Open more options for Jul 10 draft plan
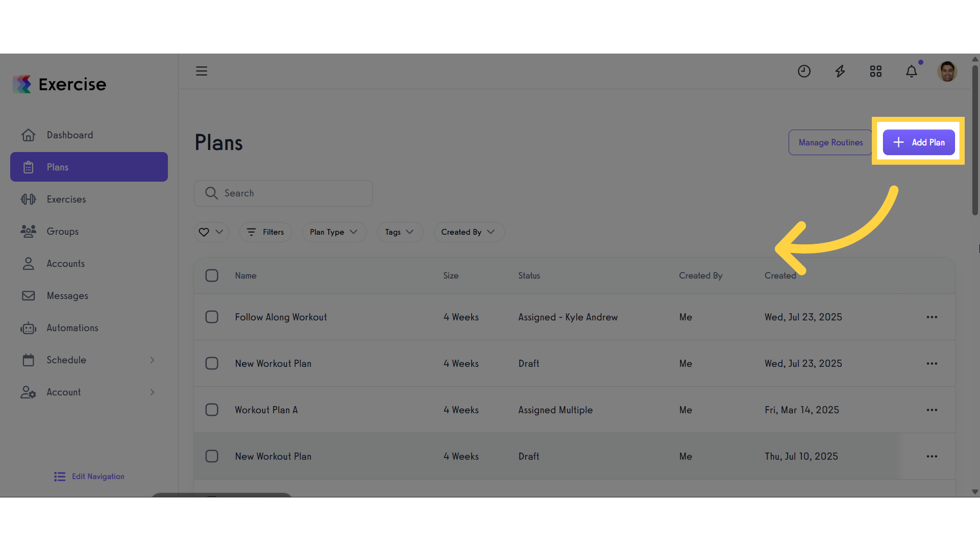The height and width of the screenshot is (551, 980). point(932,456)
